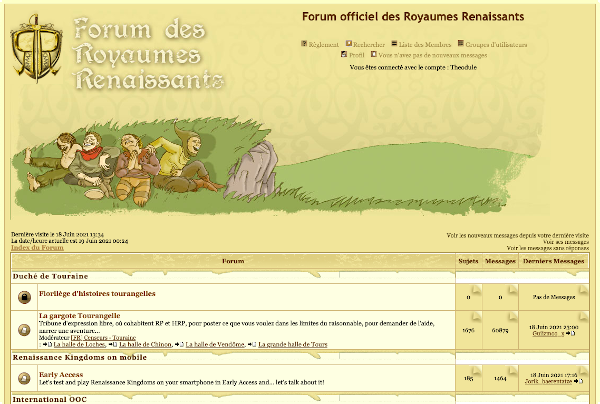Open the Liste des Membres link
This screenshot has width=600, height=404.
coord(425,45)
